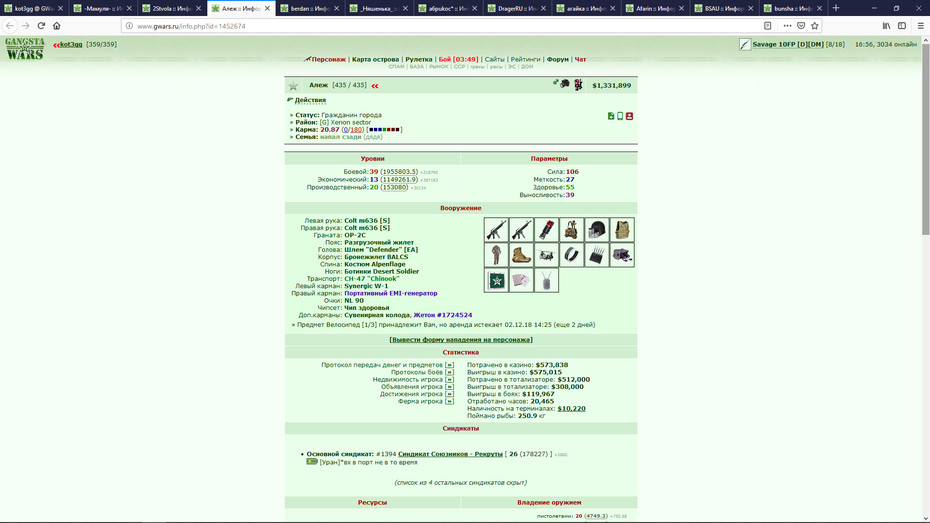This screenshot has width=930, height=523.
Task: Expand the Протоколы боёв entry
Action: click(449, 372)
